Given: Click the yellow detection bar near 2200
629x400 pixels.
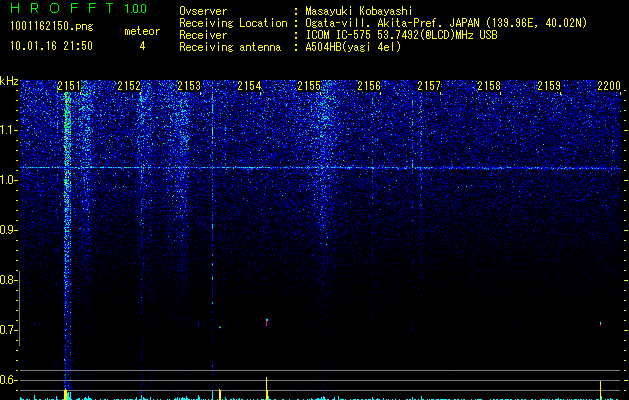Looking at the screenshot, I should pyautogui.click(x=601, y=390).
